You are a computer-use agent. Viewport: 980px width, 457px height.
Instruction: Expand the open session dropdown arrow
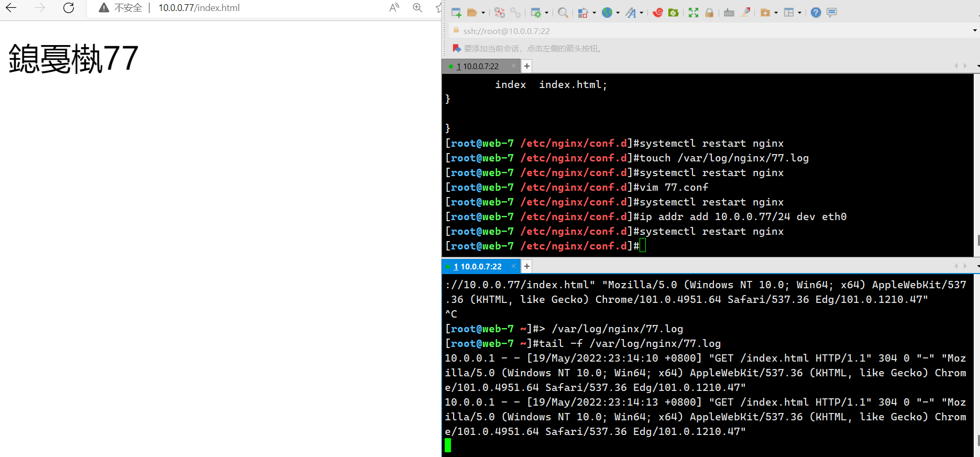pyautogui.click(x=483, y=13)
